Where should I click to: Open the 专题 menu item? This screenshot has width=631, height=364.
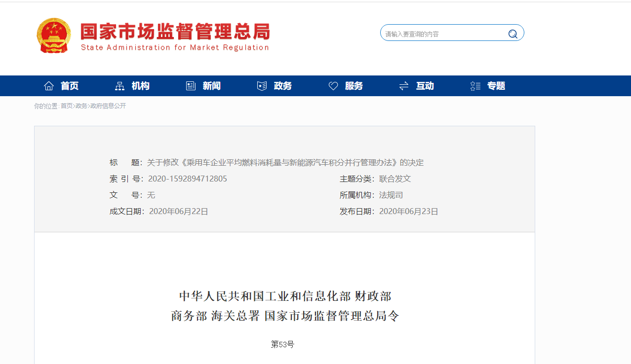496,86
